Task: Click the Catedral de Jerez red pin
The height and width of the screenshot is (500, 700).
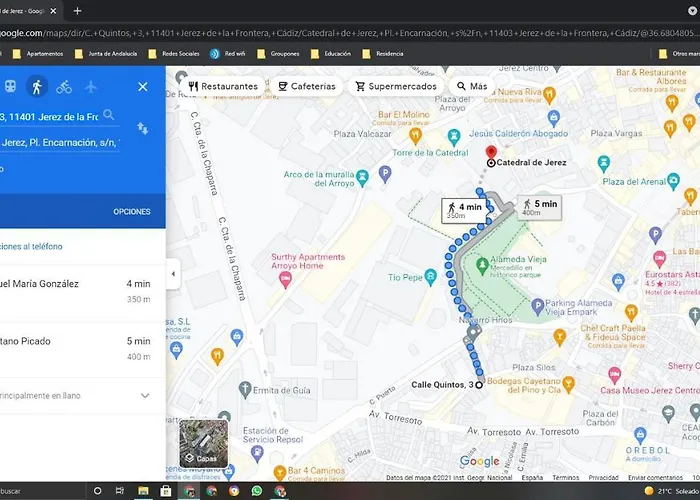Action: click(490, 150)
